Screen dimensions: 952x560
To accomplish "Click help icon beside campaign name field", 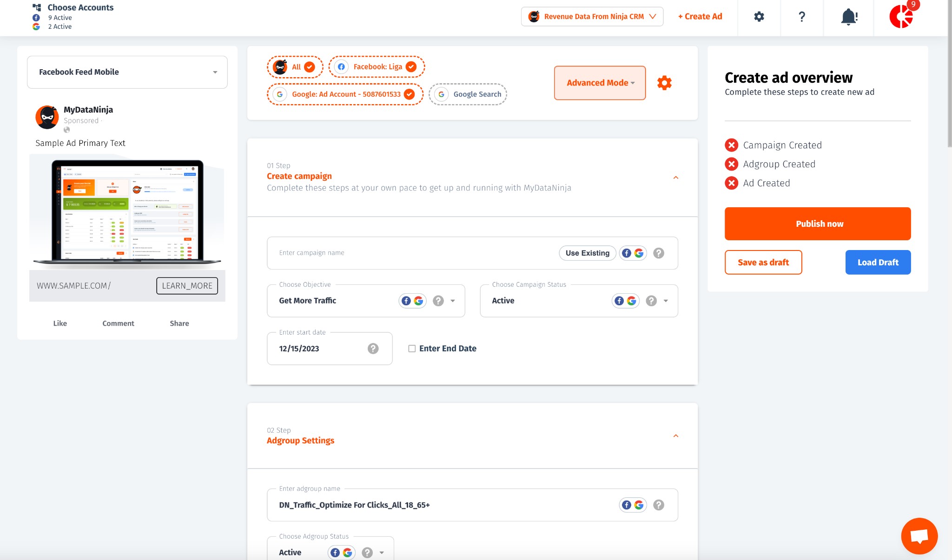I will coord(658,253).
